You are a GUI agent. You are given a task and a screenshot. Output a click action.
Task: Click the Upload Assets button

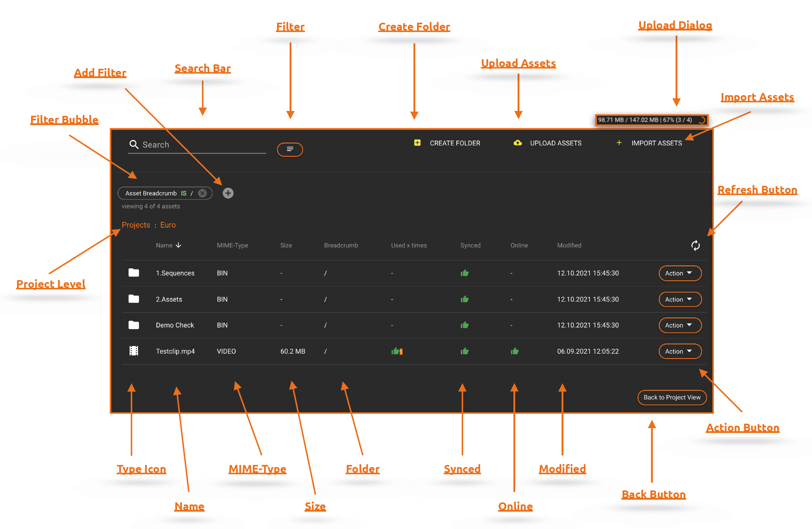(547, 143)
